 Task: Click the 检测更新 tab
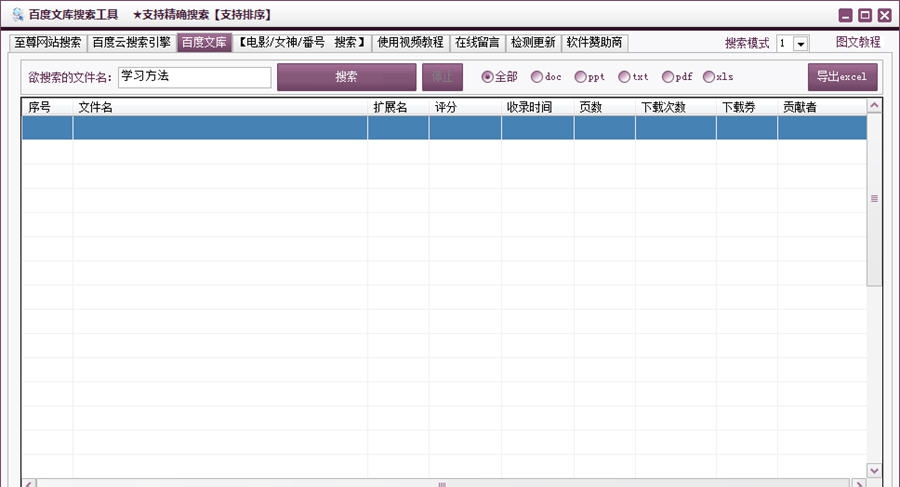pos(533,42)
